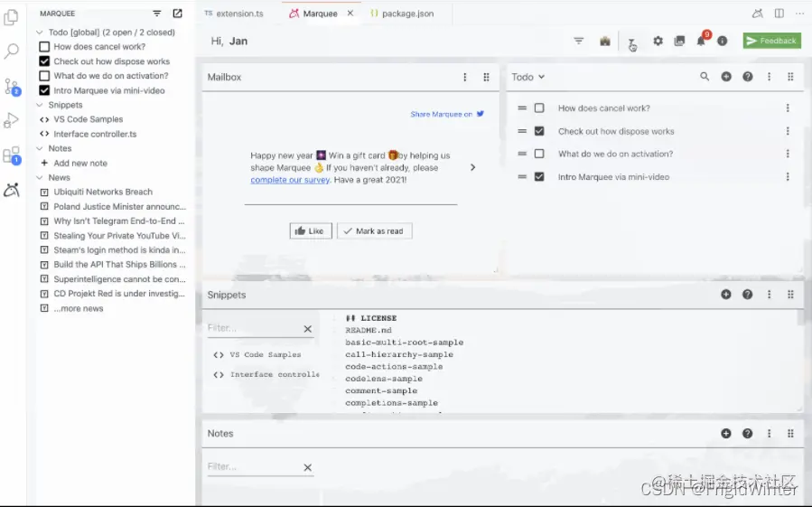Image resolution: width=812 pixels, height=507 pixels.
Task: Open help icon in Todo widget
Action: (x=747, y=77)
